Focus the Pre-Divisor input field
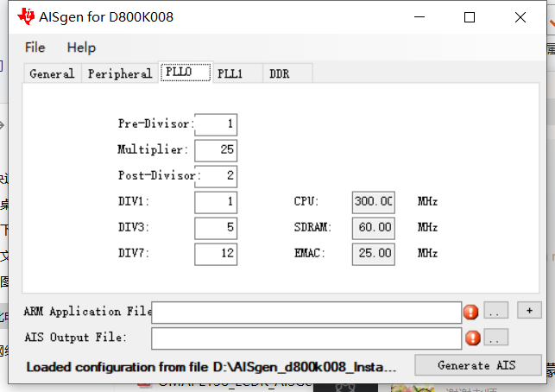This screenshot has width=555, height=392. point(216,124)
